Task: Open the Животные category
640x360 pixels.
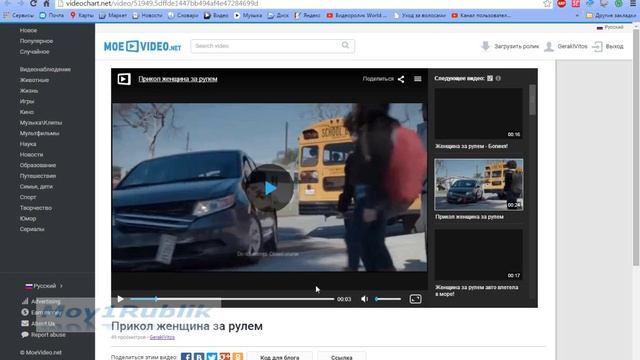Action: (x=34, y=80)
